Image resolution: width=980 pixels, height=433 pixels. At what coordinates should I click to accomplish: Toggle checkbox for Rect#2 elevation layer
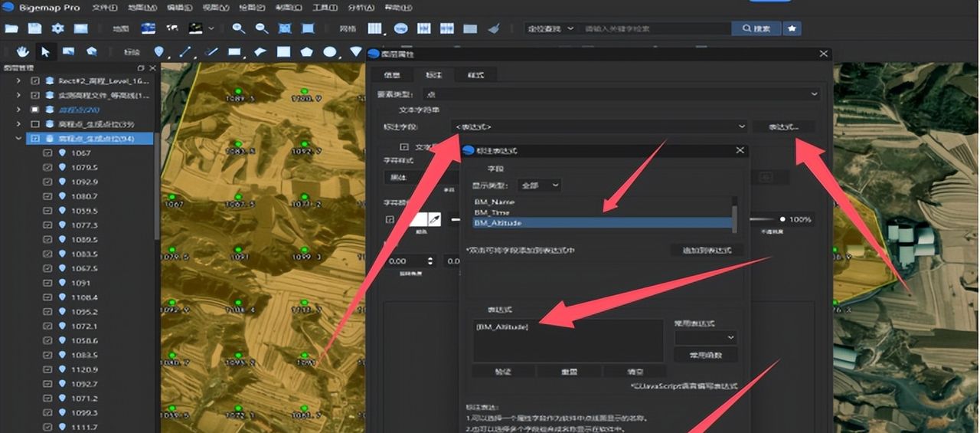pyautogui.click(x=34, y=80)
